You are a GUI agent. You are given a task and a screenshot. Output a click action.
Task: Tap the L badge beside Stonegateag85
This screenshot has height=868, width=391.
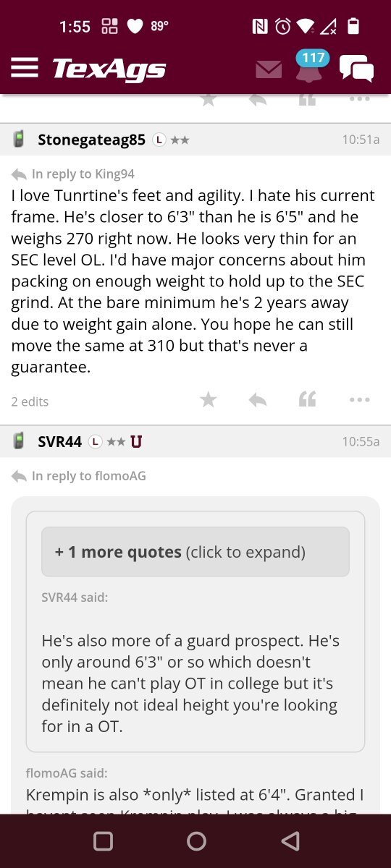point(159,140)
